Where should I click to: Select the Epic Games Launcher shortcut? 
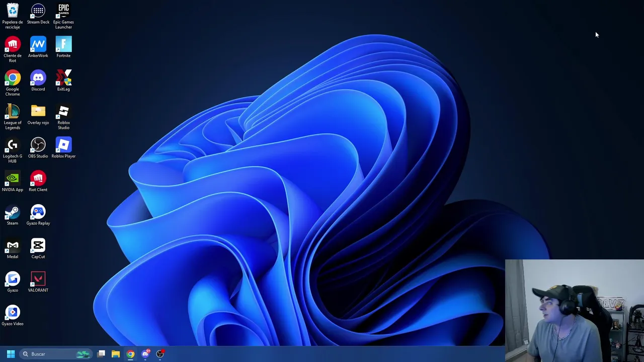63,16
